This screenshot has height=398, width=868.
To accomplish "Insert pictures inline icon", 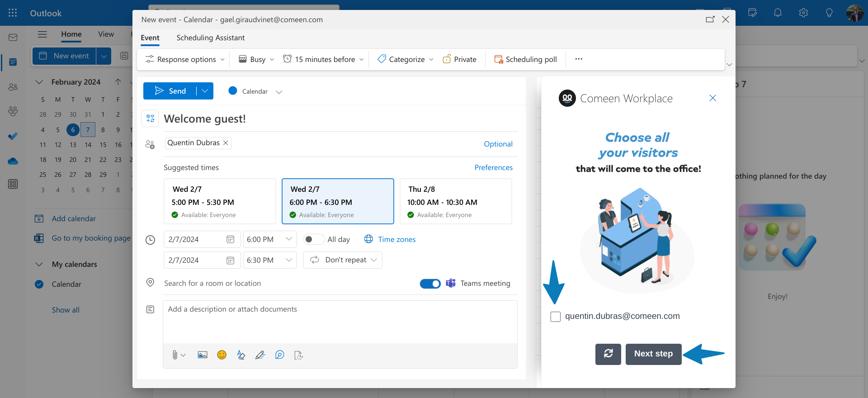I will [203, 355].
